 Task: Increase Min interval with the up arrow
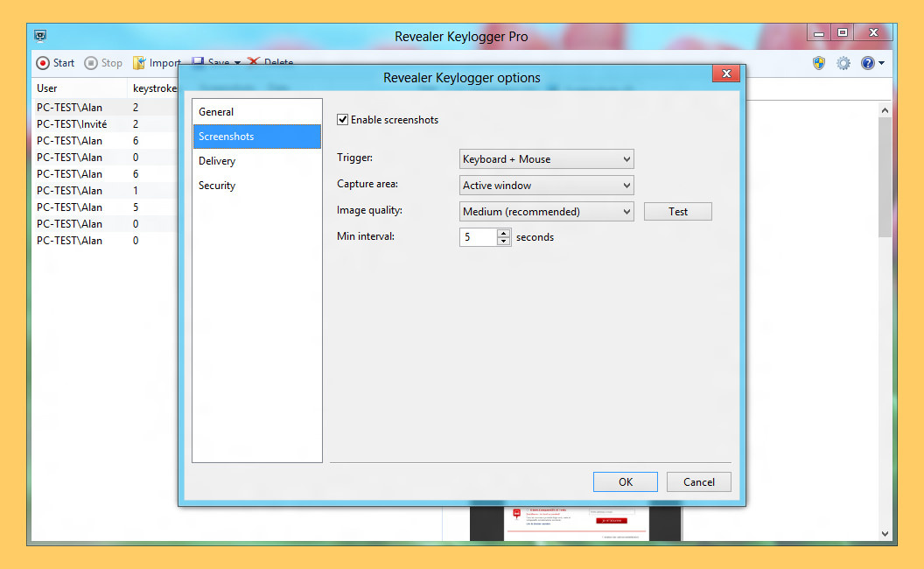pyautogui.click(x=503, y=233)
